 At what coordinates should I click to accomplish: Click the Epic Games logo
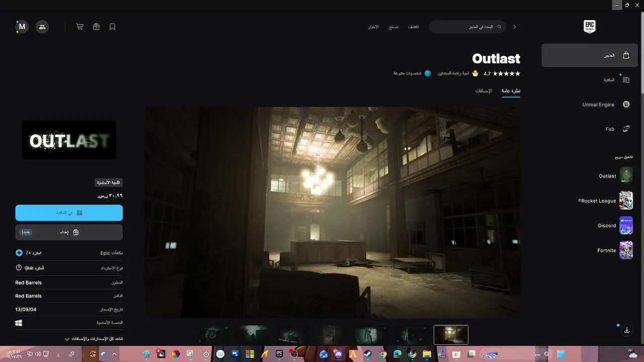pos(590,27)
